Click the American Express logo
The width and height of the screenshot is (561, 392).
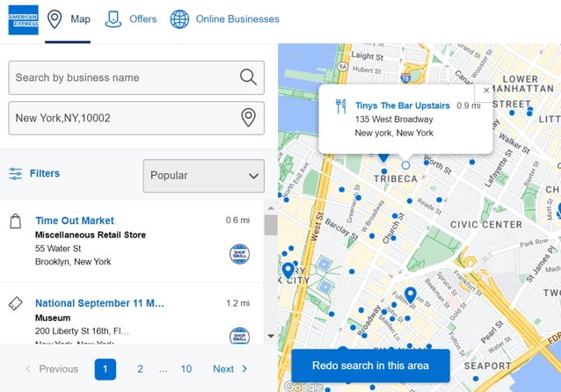tap(23, 20)
